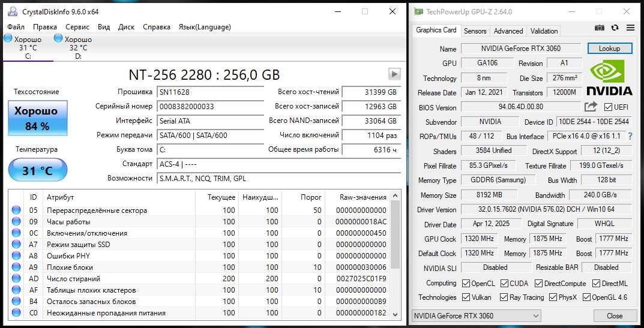This screenshot has width=644, height=328.
Task: Click the GPU name field NVIDIA GeForce RTX 3060
Action: tap(521, 49)
